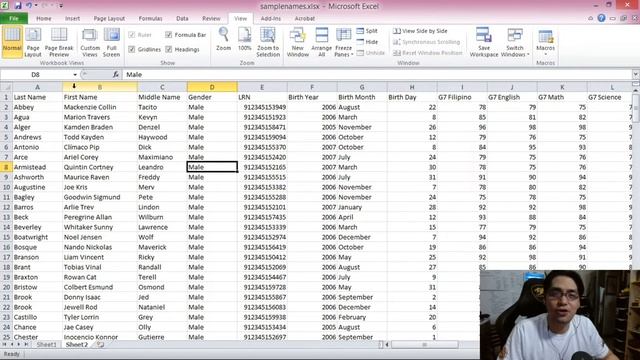Switch to the Insert tab
The height and width of the screenshot is (360, 640).
point(72,18)
